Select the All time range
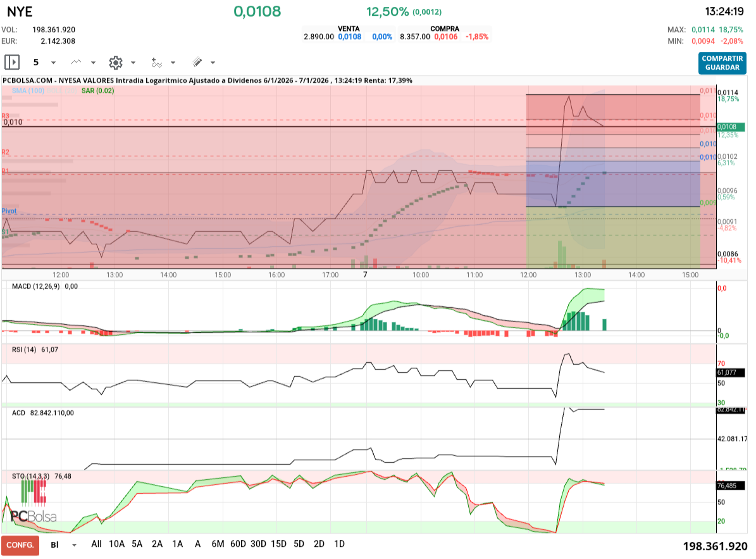Viewport: 756px width, 559px height. coord(96,544)
